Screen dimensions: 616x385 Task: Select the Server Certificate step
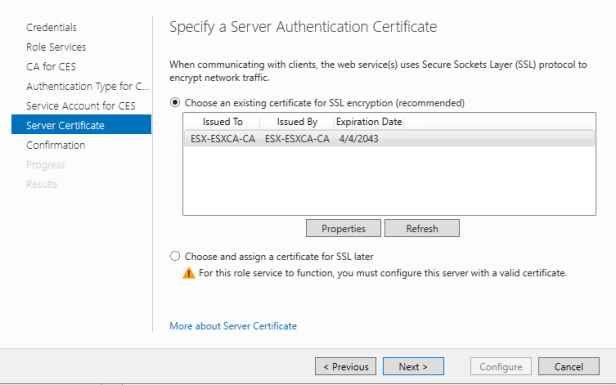pyautogui.click(x=81, y=125)
